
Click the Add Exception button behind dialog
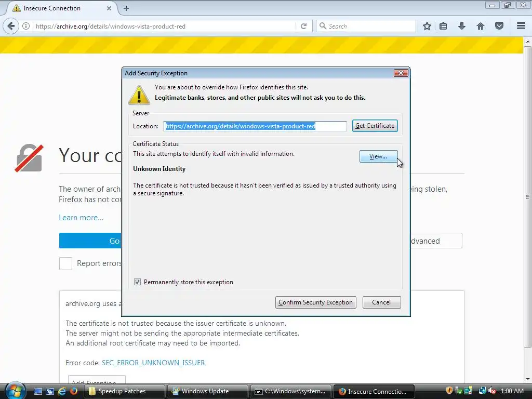click(x=97, y=380)
